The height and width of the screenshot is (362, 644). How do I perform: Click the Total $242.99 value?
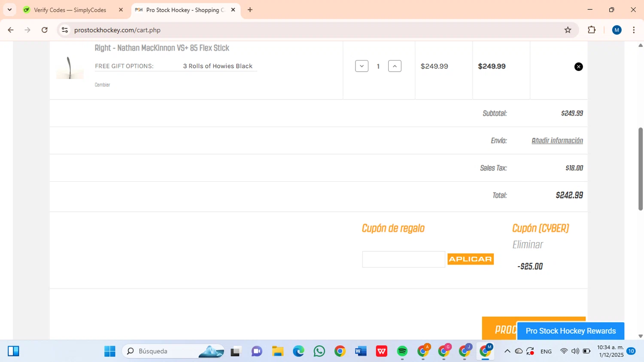pyautogui.click(x=569, y=195)
